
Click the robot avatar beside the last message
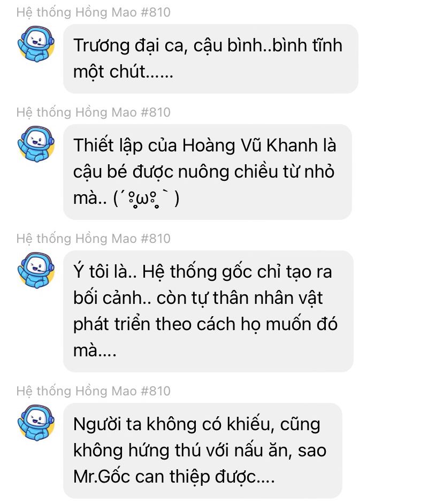pyautogui.click(x=36, y=423)
